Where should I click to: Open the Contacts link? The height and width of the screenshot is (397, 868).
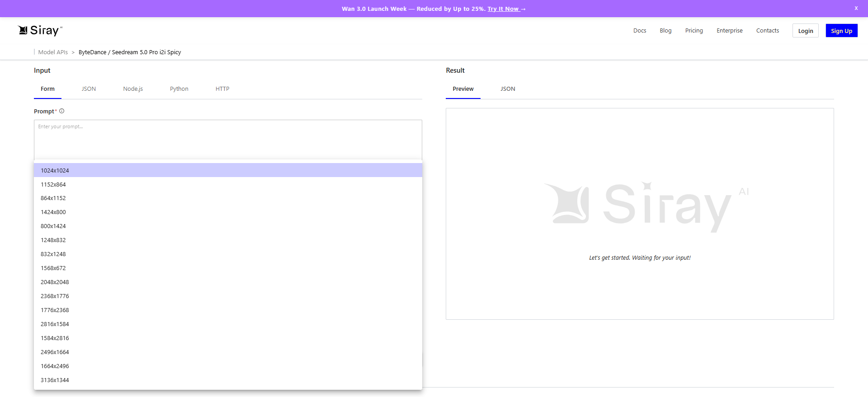click(768, 31)
